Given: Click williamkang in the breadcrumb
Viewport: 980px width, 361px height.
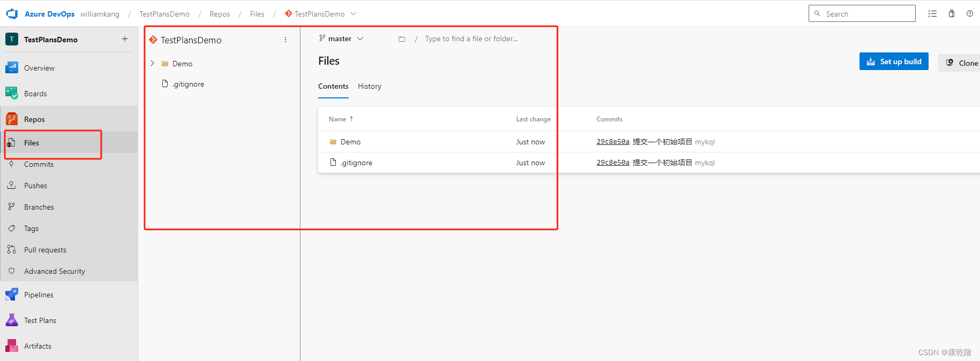Looking at the screenshot, I should point(100,14).
